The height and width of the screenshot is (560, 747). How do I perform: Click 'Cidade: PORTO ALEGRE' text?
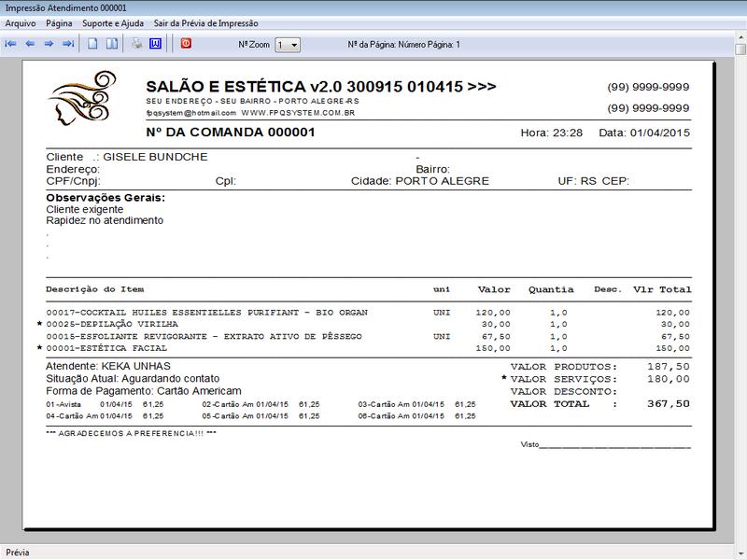pyautogui.click(x=419, y=181)
